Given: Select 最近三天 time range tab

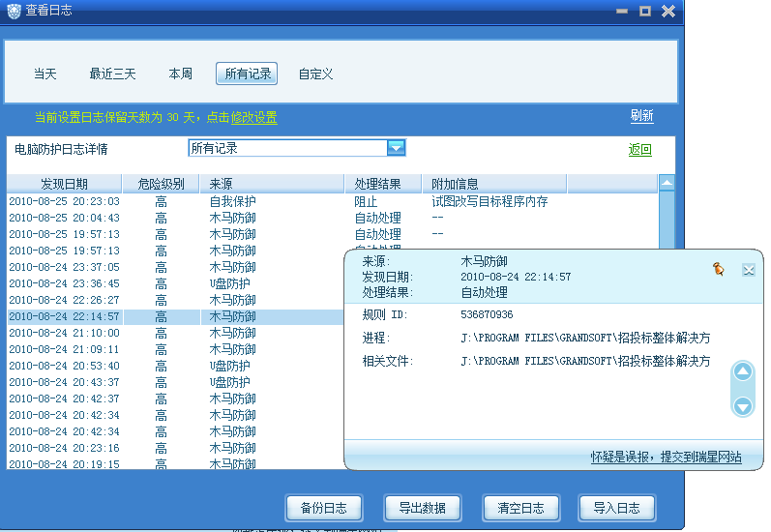Looking at the screenshot, I should [113, 74].
